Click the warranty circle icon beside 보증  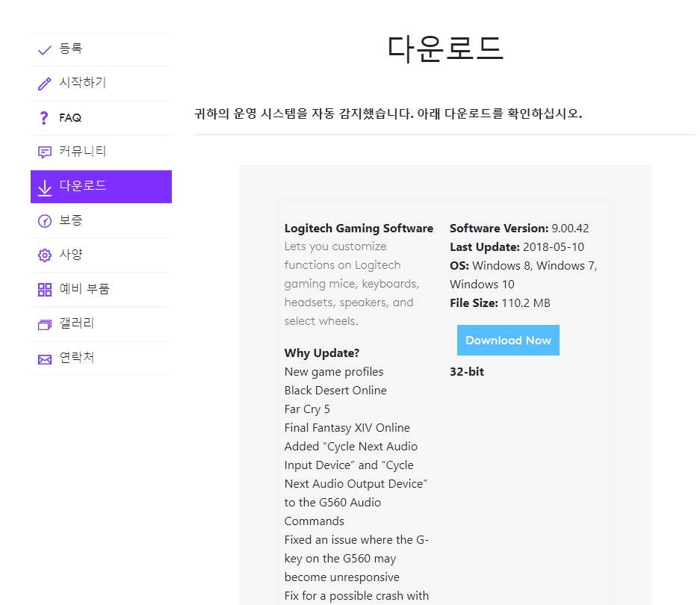click(45, 221)
